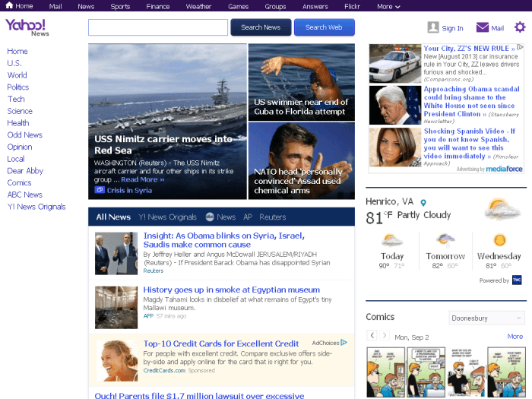Go to previous comic with left arrow
The width and height of the screenshot is (532, 399).
[x=372, y=335]
